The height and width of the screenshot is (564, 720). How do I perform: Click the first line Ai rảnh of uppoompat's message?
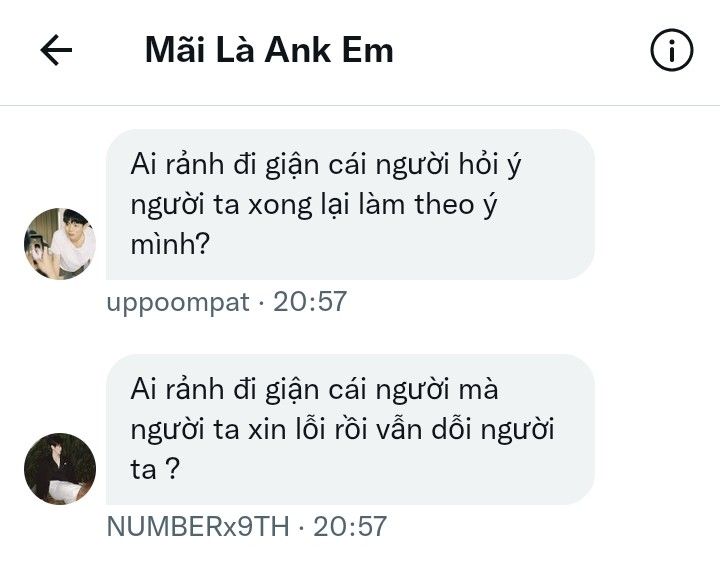(326, 165)
